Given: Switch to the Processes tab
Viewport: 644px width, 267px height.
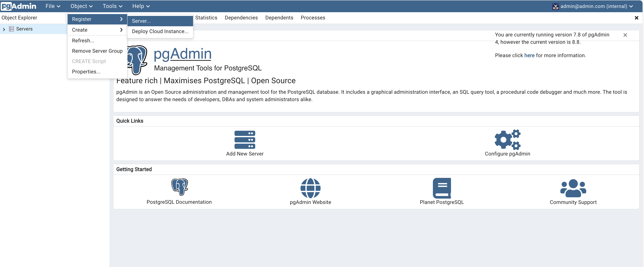Looking at the screenshot, I should (x=313, y=18).
